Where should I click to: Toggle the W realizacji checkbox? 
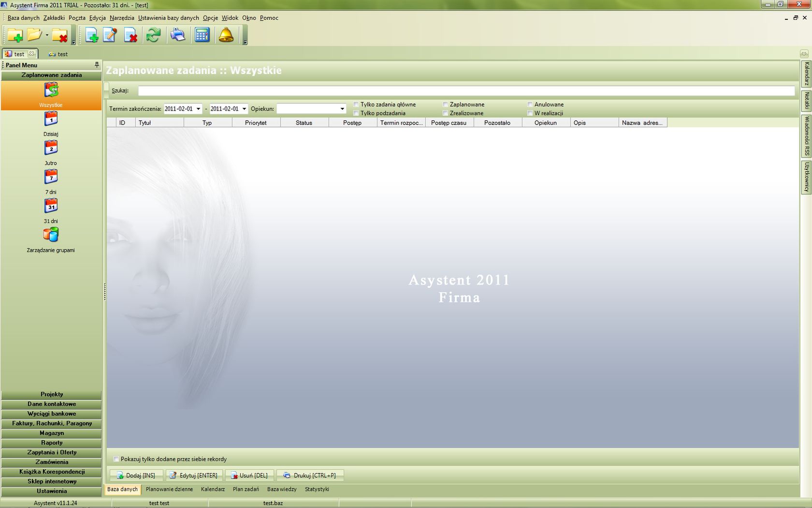(530, 113)
